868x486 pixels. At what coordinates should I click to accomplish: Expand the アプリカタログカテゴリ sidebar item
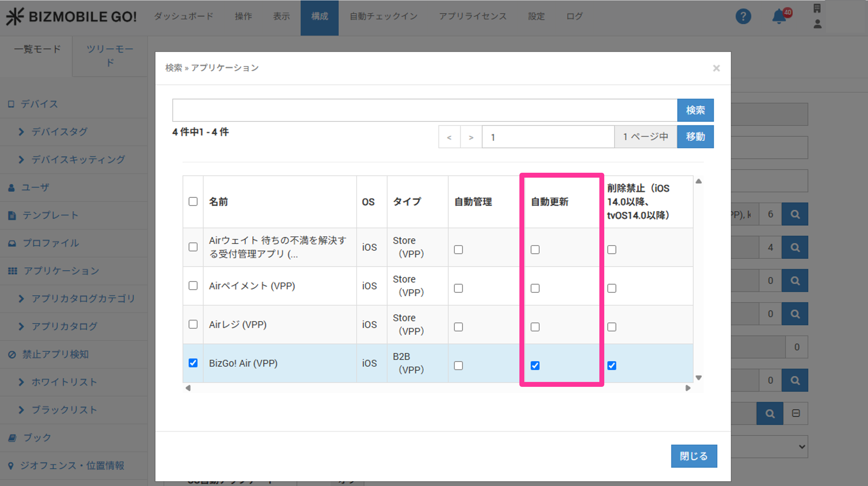[x=83, y=299]
